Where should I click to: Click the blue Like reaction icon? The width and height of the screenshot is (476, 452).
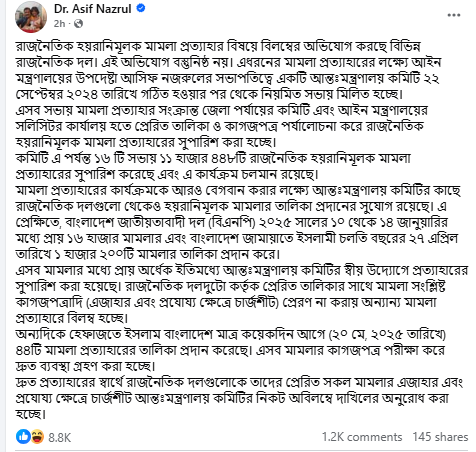pos(23,436)
